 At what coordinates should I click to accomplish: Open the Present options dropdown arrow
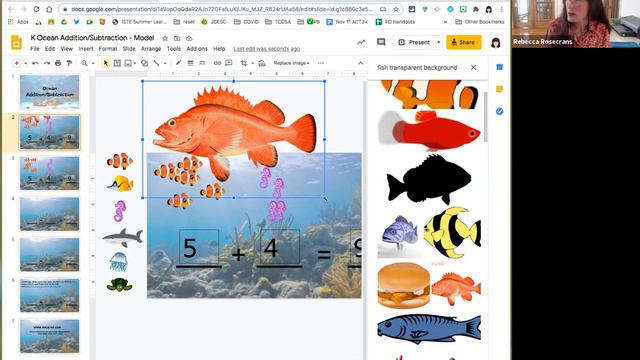pos(439,42)
